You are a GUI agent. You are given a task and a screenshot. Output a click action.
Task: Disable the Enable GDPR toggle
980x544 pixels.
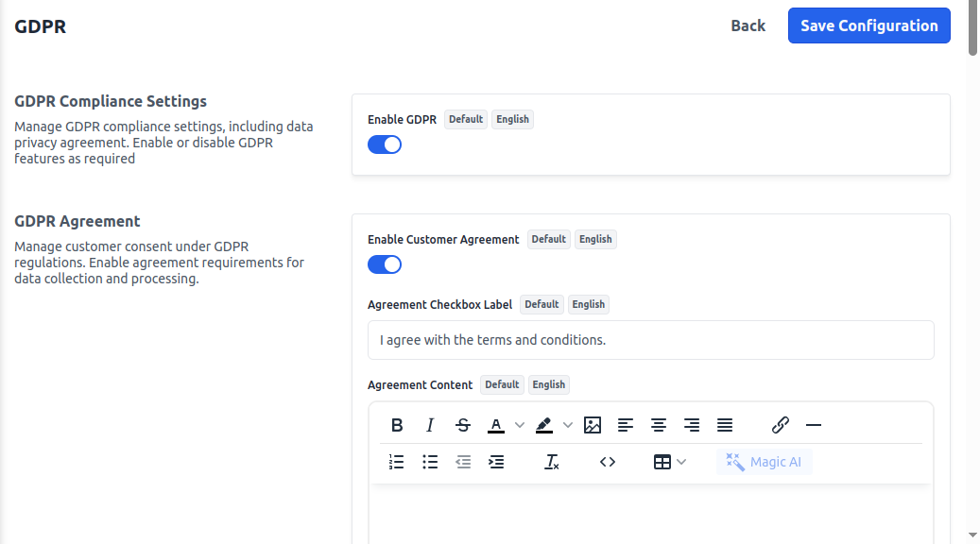coord(385,144)
